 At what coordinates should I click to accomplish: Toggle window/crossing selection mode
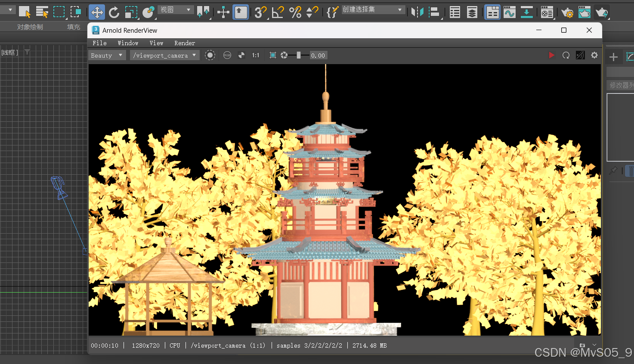76,12
